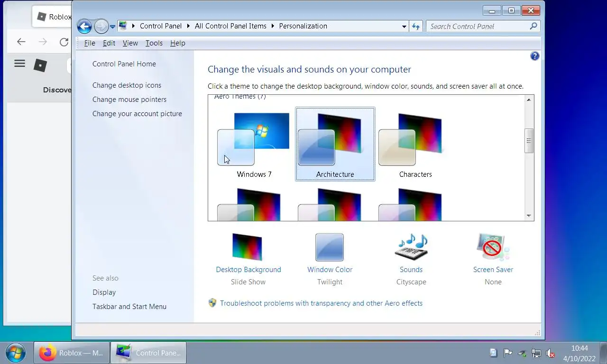Open the Screen Saver icon

coord(493,247)
